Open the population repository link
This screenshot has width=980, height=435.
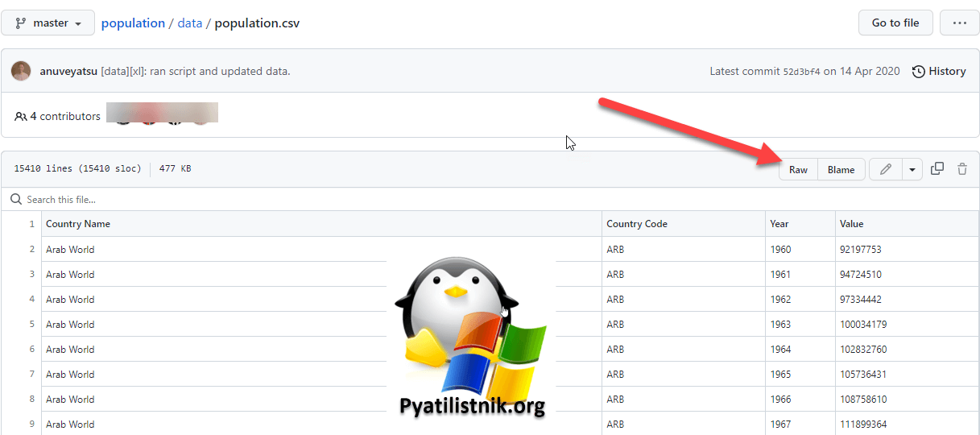[x=133, y=23]
